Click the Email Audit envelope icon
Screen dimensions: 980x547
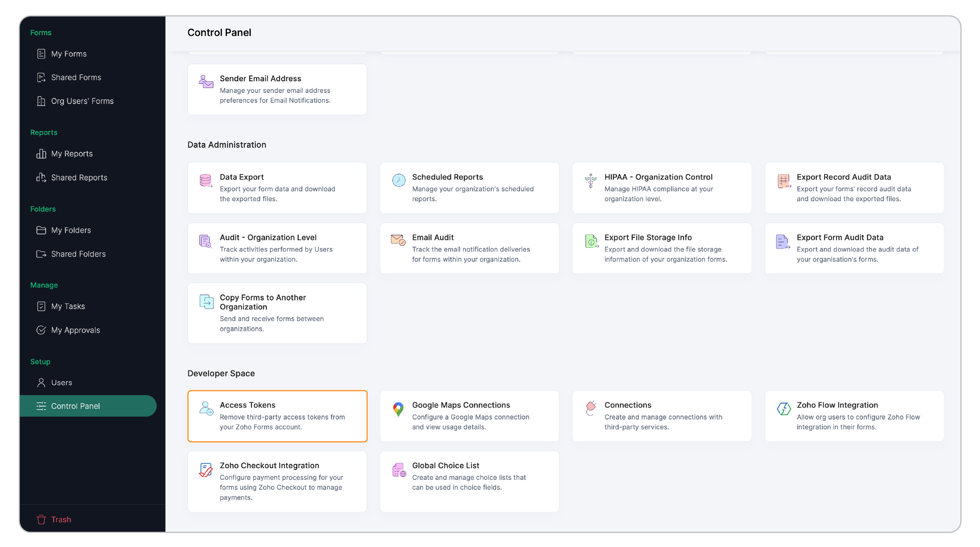point(398,240)
